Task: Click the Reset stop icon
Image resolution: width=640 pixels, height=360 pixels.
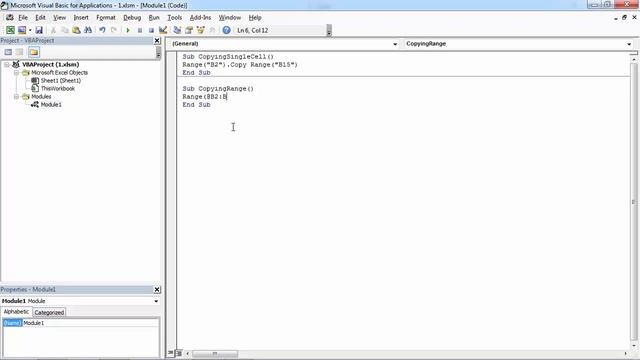Action: coord(151,30)
